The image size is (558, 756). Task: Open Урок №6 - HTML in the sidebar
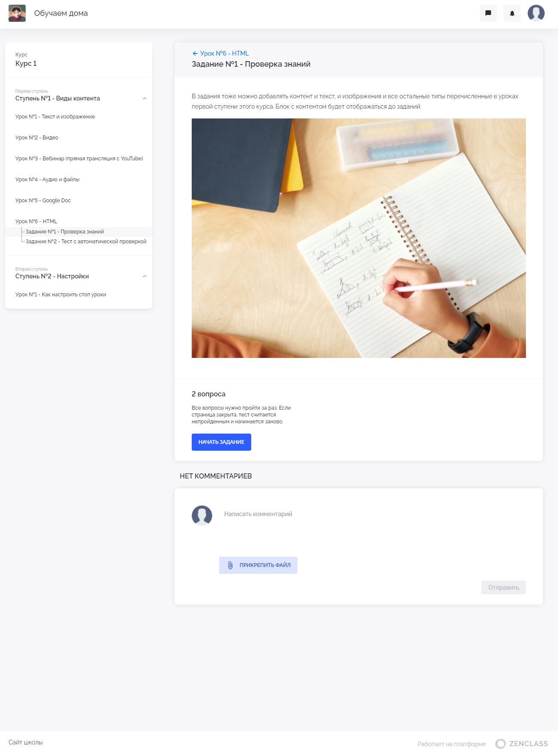coord(36,221)
